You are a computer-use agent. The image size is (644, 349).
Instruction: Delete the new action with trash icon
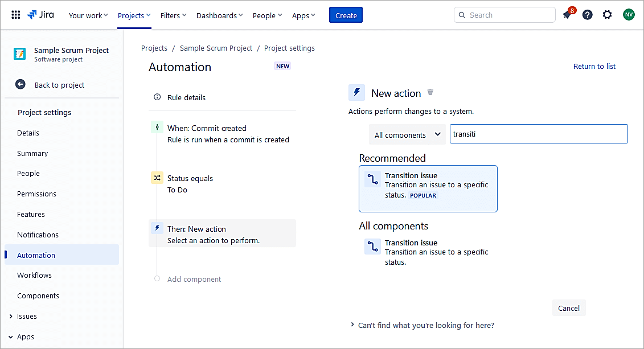coord(430,93)
